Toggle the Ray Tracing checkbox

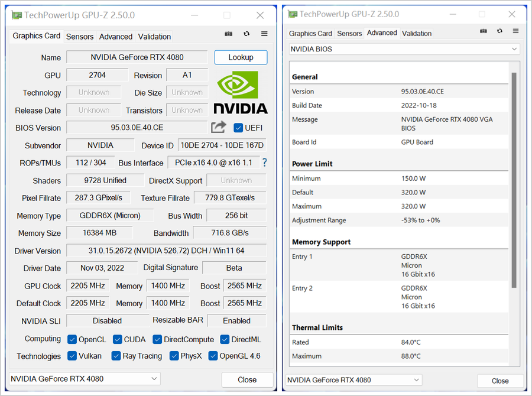pos(116,356)
